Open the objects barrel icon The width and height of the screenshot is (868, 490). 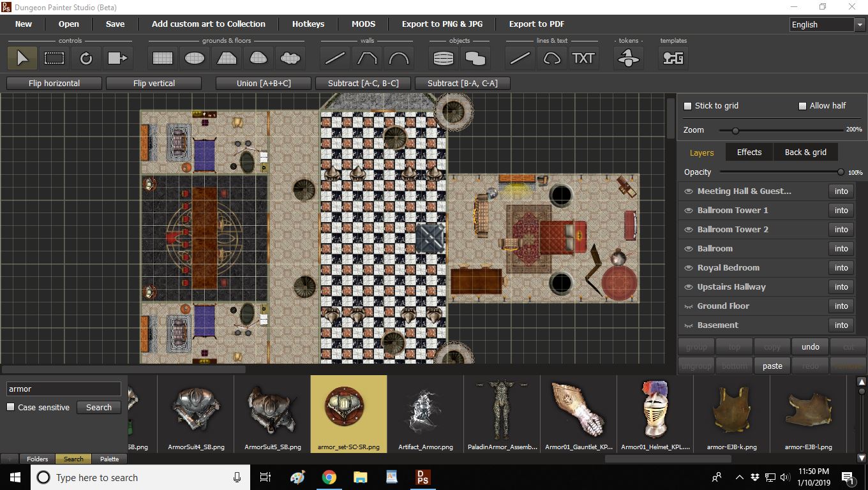(444, 58)
